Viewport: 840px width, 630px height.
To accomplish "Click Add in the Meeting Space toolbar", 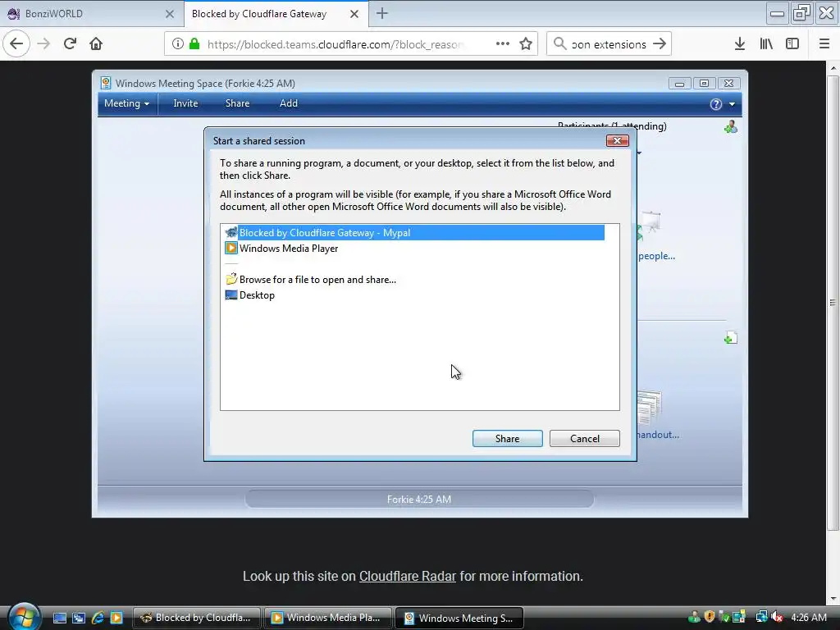I will coord(288,103).
